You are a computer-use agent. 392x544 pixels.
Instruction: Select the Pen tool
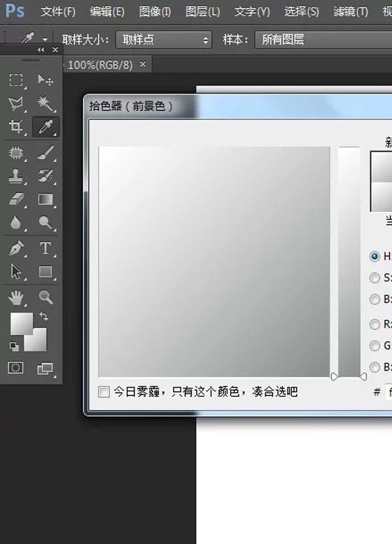point(16,248)
